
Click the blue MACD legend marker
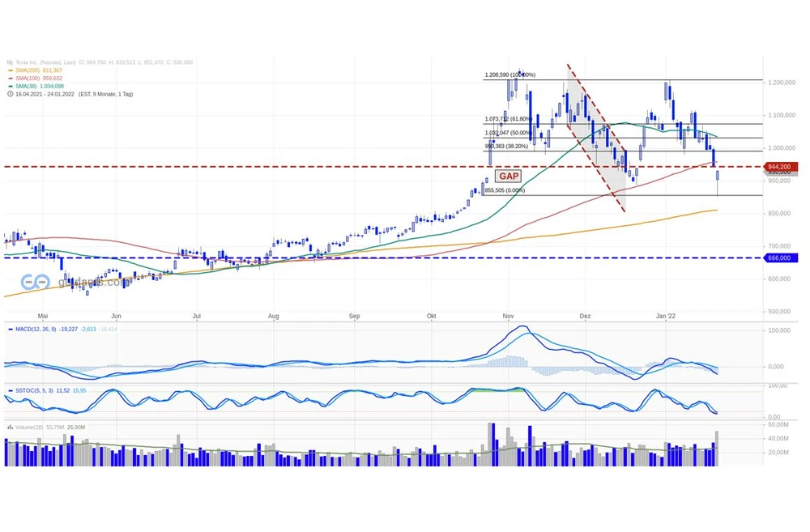tap(10, 330)
